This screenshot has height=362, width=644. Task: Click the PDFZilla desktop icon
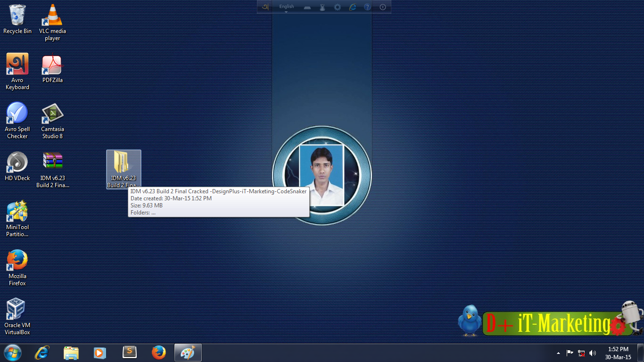(x=52, y=68)
